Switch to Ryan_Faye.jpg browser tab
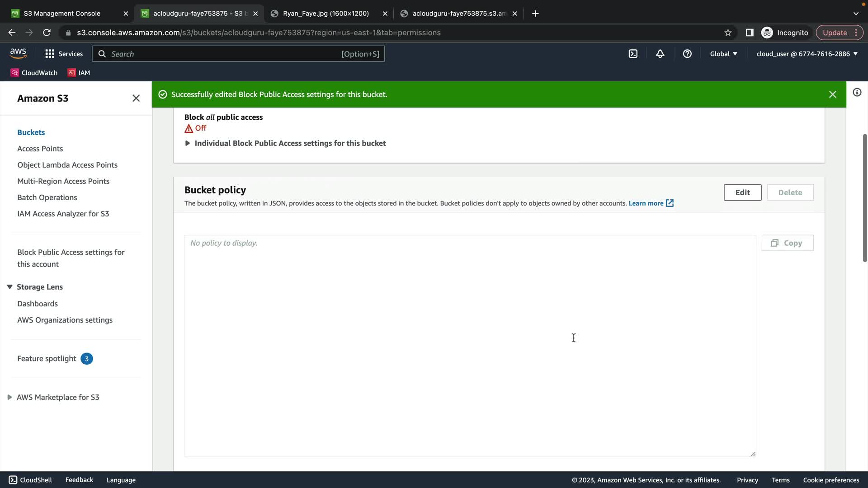Image resolution: width=868 pixels, height=488 pixels. pos(325,14)
